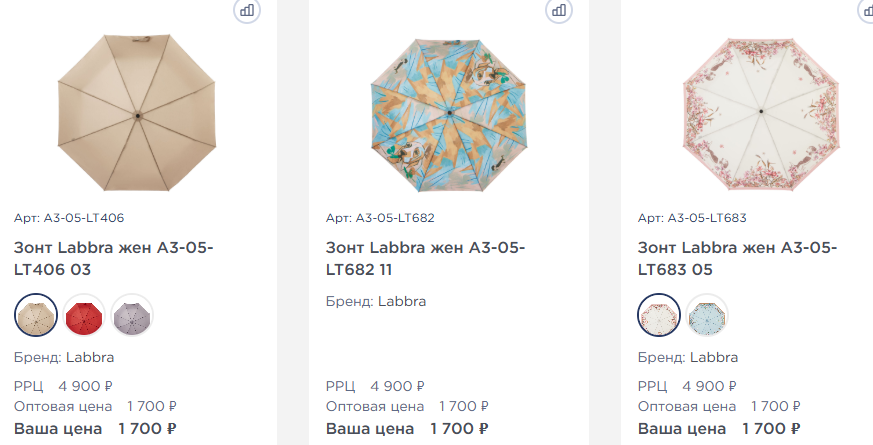Click Labbra brand label under LT683 swatches
Viewport: 873px width, 445px height.
713,357
